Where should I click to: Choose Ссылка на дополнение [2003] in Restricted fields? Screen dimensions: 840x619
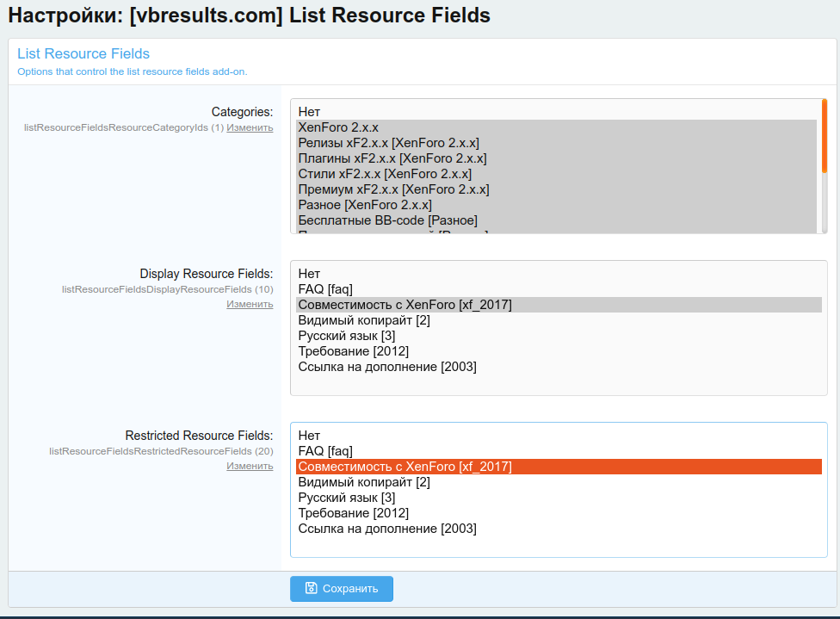click(387, 529)
